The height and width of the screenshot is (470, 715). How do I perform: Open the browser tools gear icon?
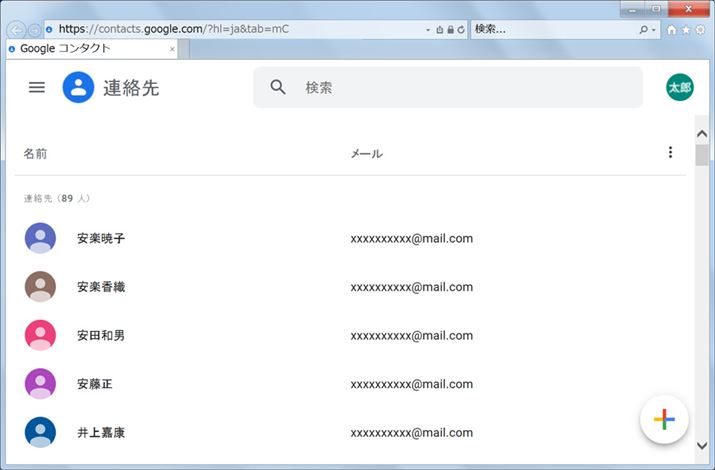tap(700, 30)
